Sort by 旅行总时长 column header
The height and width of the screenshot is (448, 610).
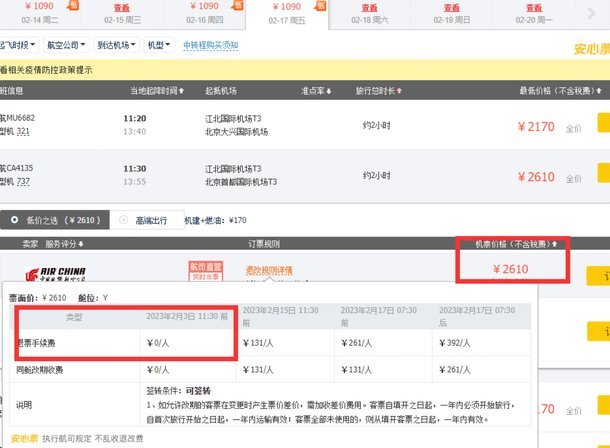pos(379,91)
